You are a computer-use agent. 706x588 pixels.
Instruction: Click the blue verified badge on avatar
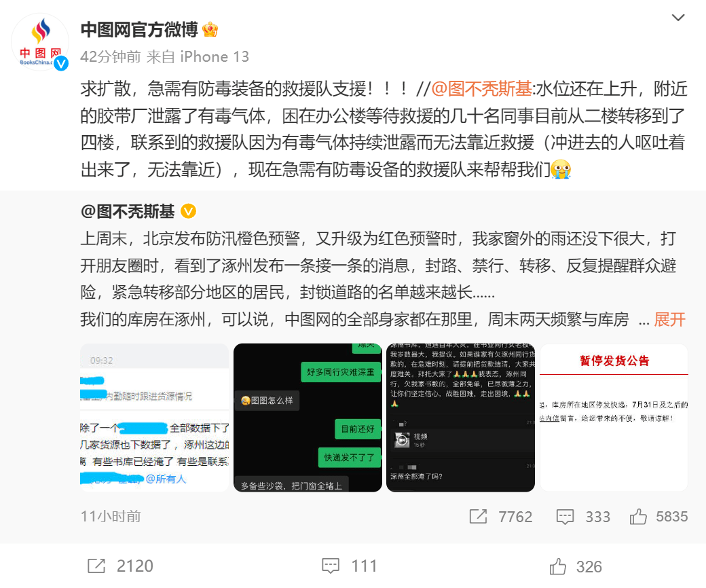point(61,63)
